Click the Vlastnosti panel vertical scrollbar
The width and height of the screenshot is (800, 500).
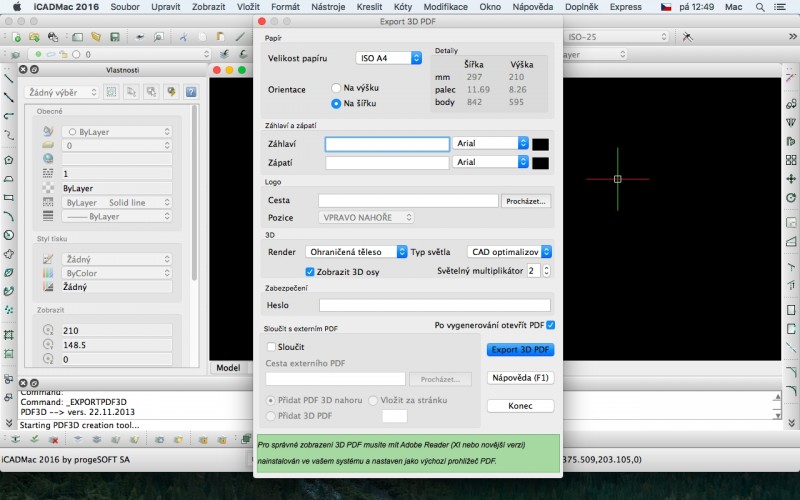tap(194, 194)
